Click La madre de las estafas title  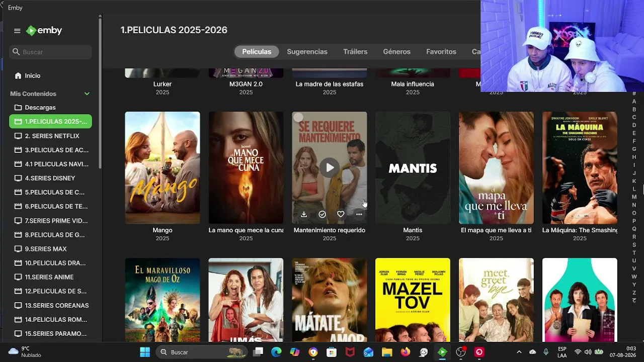[x=330, y=84]
